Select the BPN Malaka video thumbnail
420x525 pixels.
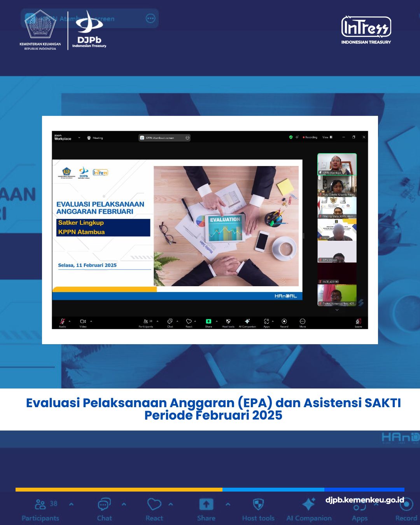coord(337,251)
